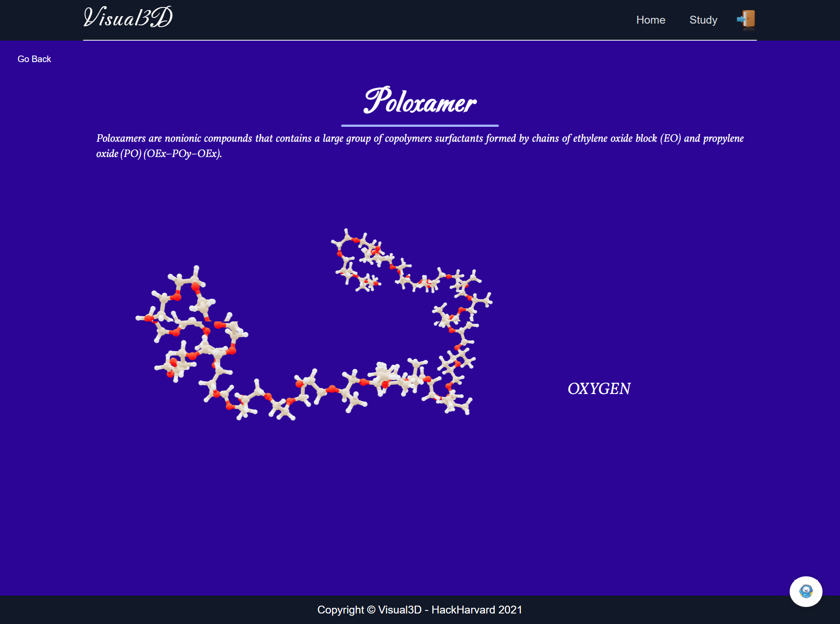The width and height of the screenshot is (840, 624).
Task: Click the Visual3D logo
Action: (x=128, y=17)
